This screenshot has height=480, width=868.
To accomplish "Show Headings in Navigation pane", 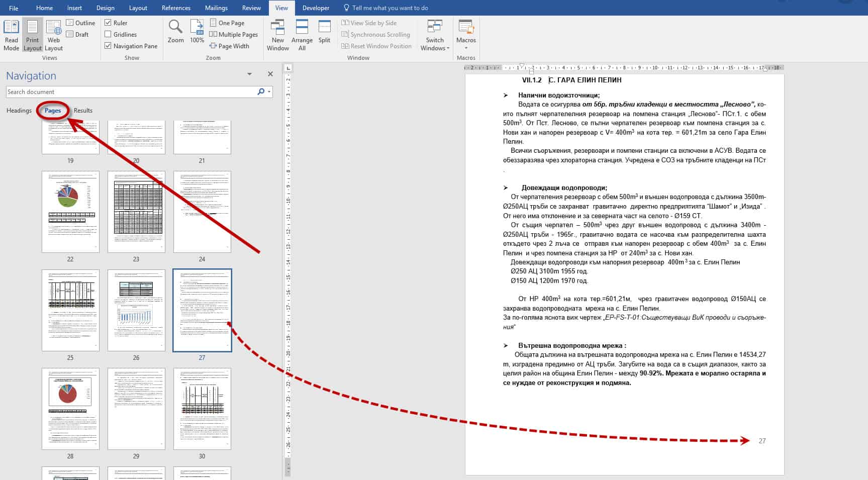I will click(x=19, y=110).
